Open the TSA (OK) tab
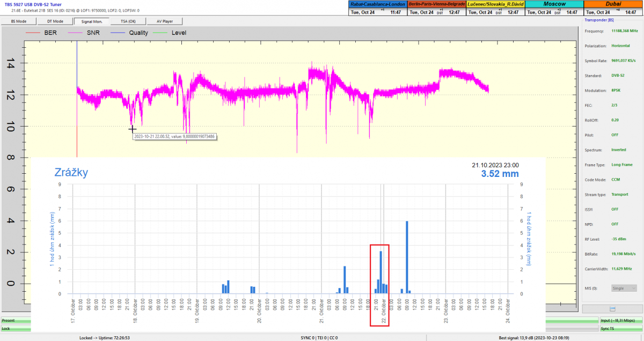The image size is (644, 341). pyautogui.click(x=128, y=21)
